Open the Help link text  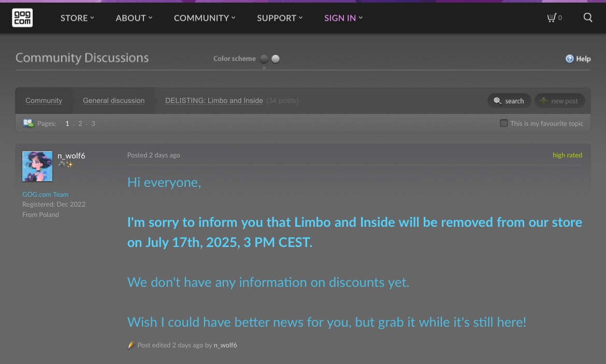click(x=583, y=59)
